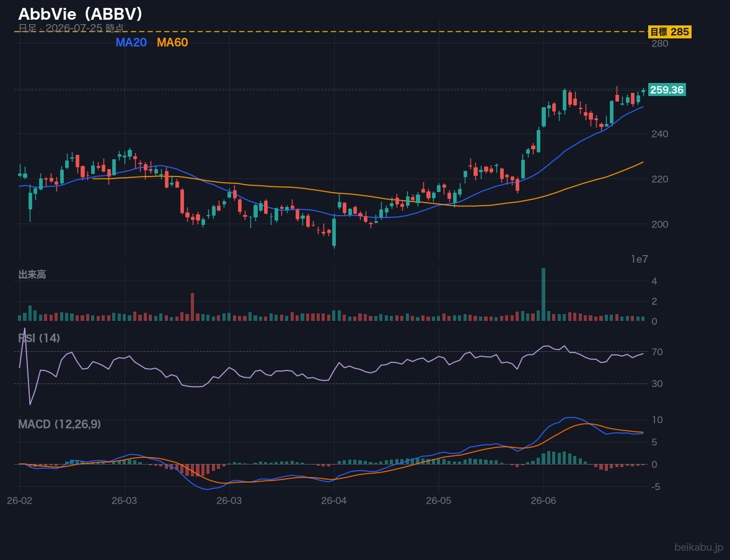Click the 259.36 current price tag

point(666,90)
